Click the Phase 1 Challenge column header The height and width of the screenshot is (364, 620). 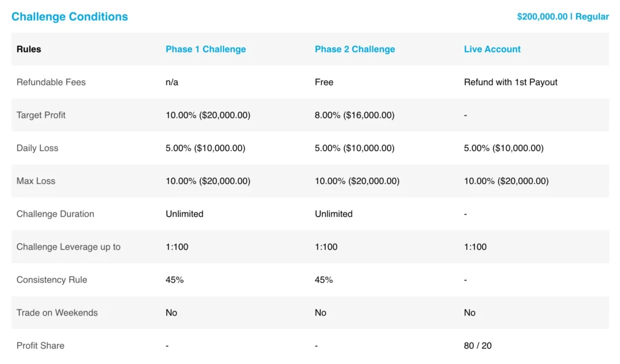[206, 50]
